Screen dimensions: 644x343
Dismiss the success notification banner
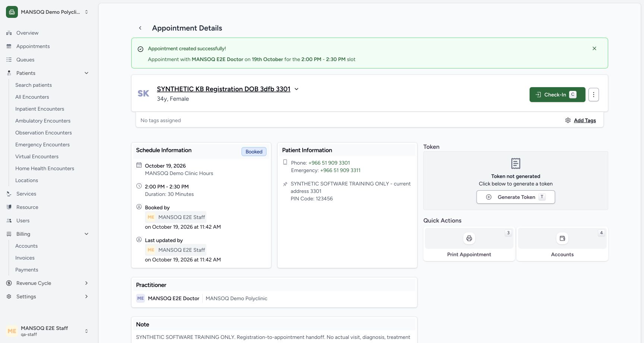coord(594,48)
